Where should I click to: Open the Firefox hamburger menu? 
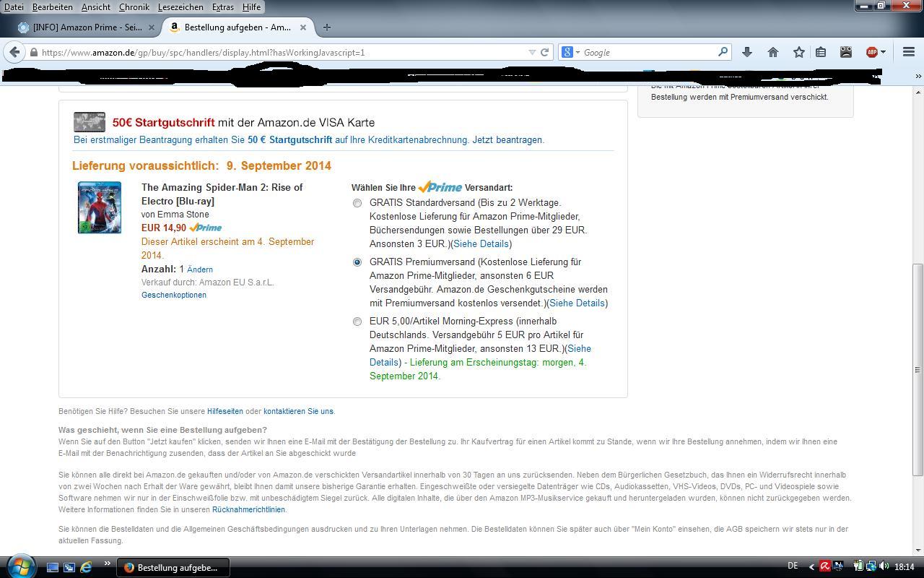(909, 52)
